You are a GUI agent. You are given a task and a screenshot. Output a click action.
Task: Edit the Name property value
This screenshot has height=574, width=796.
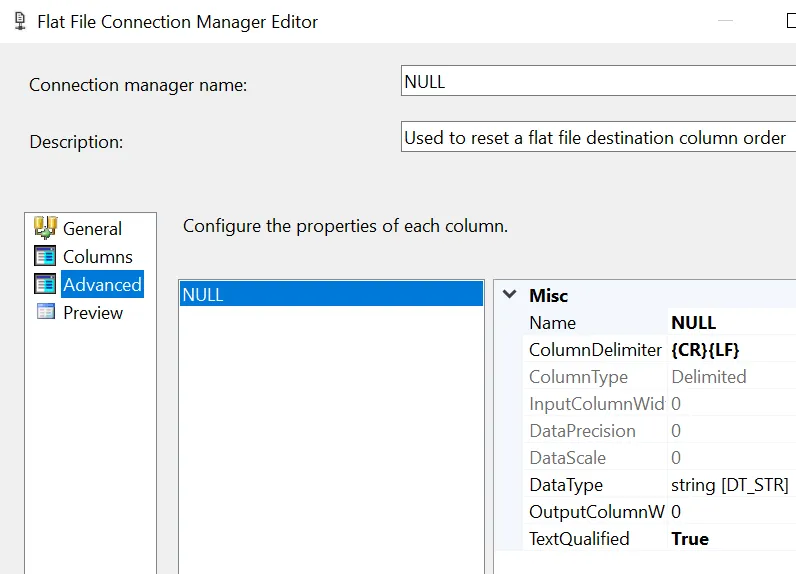tap(732, 323)
